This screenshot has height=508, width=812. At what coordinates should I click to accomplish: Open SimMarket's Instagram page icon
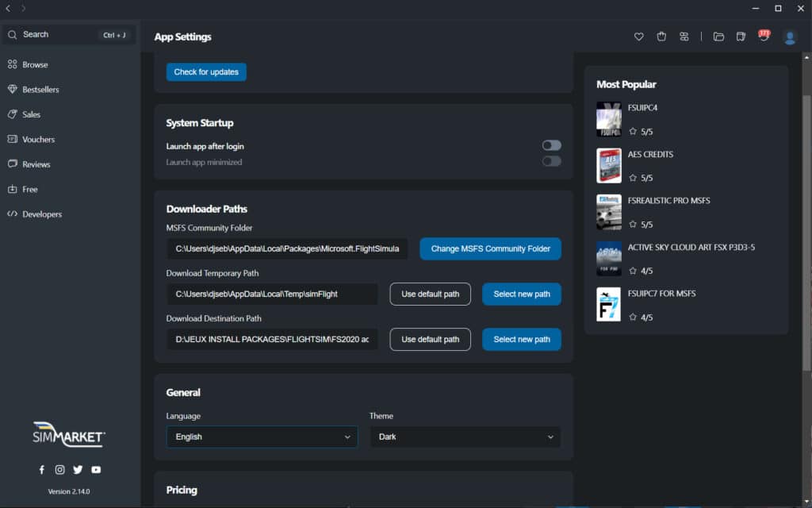point(59,469)
